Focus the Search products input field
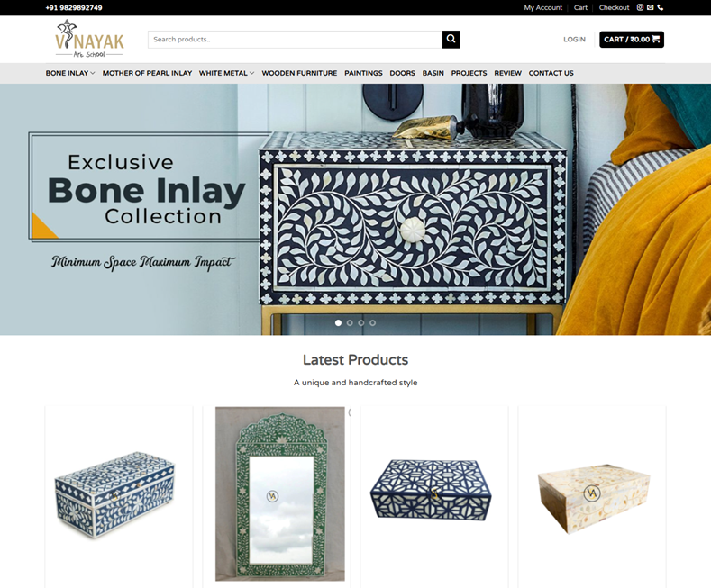Image resolution: width=711 pixels, height=588 pixels. (296, 40)
